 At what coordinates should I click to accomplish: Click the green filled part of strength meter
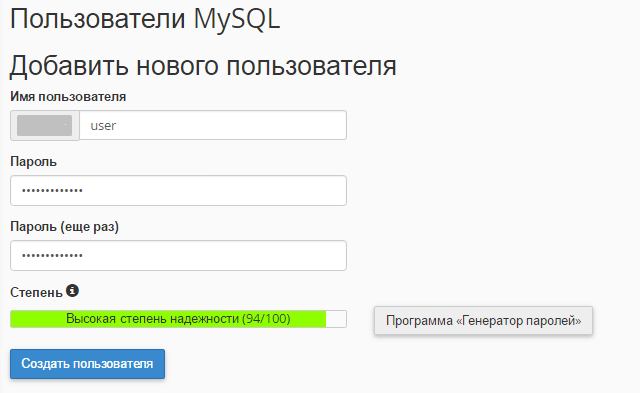[168, 319]
